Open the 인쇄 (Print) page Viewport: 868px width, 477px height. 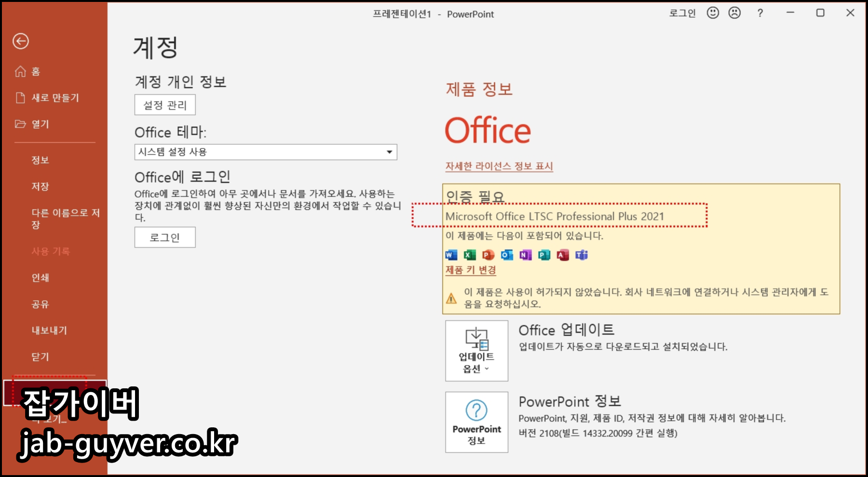41,278
